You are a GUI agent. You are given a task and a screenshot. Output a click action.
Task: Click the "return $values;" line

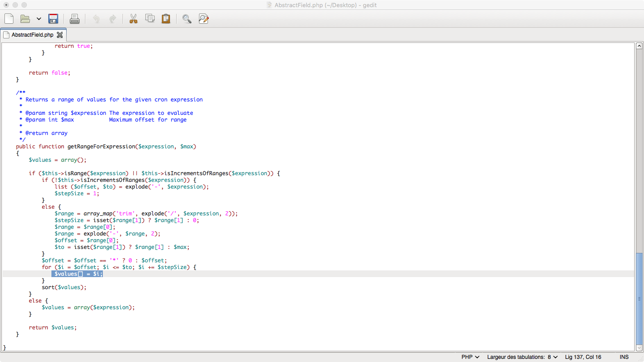(53, 328)
